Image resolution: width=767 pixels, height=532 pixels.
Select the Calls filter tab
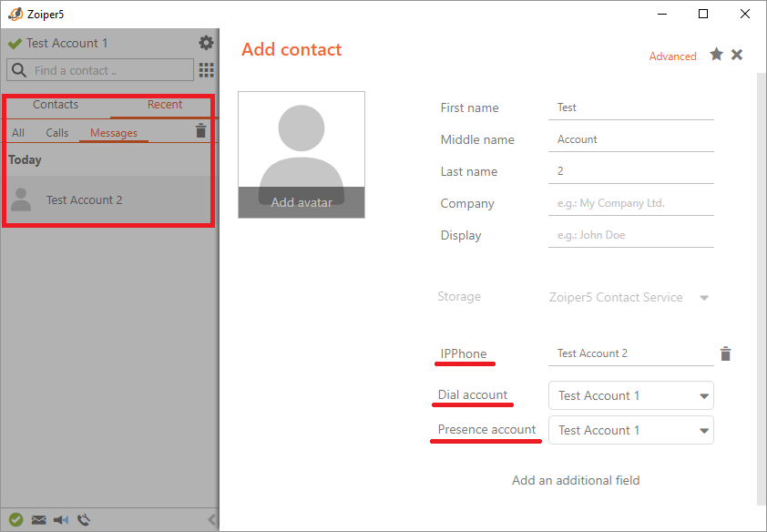tap(57, 133)
